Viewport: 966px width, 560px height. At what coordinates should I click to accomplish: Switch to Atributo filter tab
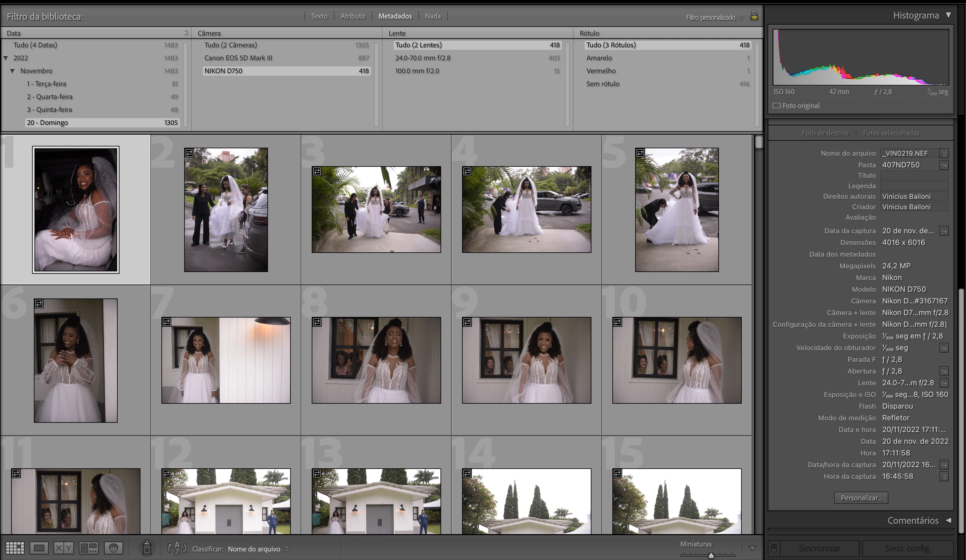[x=353, y=16]
